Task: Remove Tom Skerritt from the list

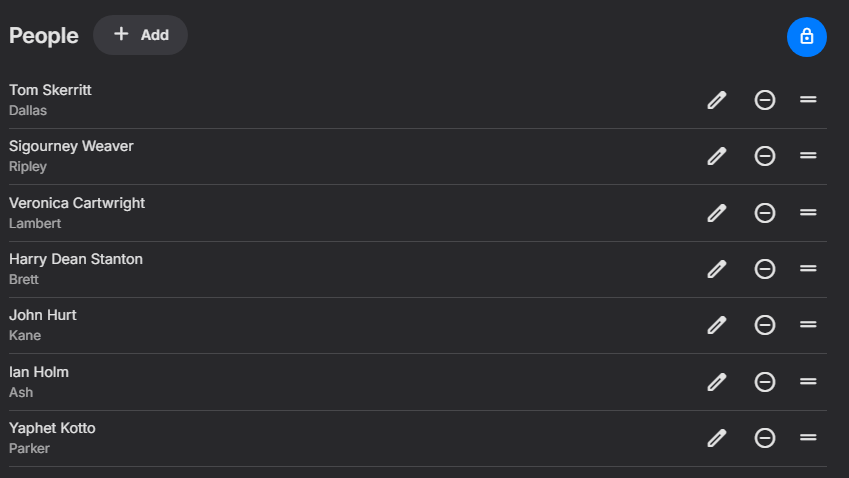Action: click(765, 100)
